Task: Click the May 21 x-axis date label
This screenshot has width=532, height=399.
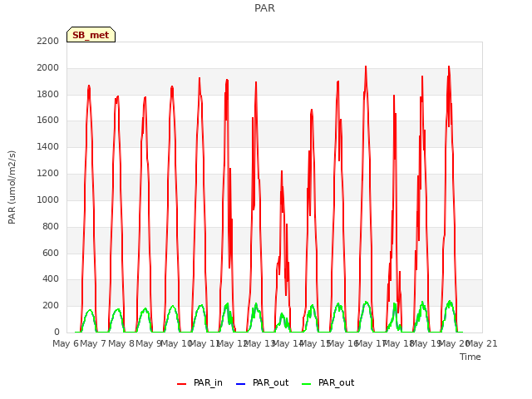Action: (x=482, y=343)
